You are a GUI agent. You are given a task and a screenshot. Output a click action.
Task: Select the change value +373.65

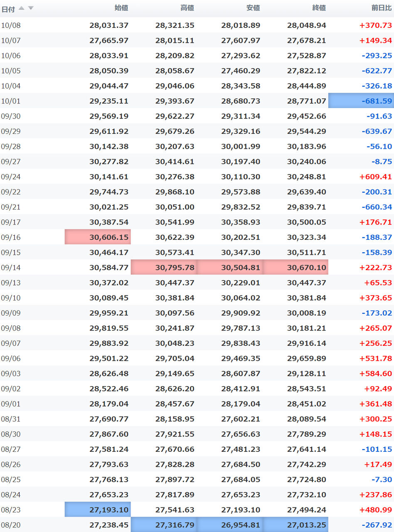(376, 298)
